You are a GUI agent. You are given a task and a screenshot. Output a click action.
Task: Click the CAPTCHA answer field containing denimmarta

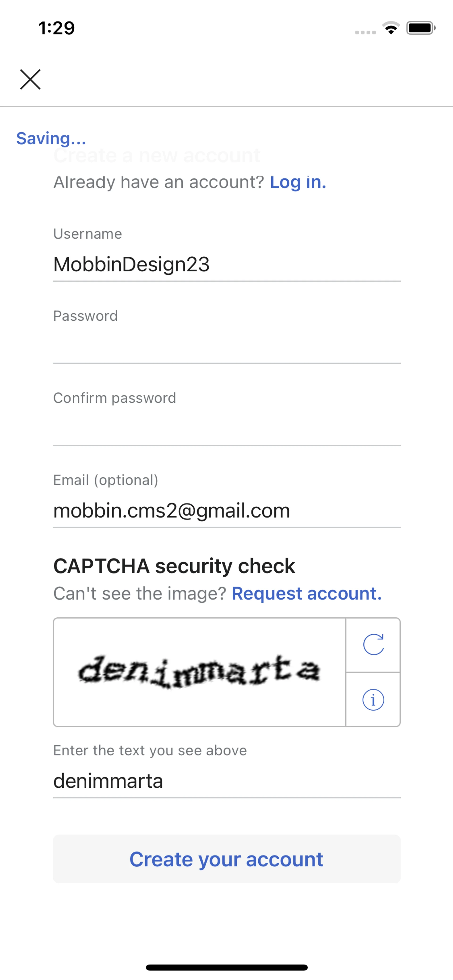(226, 781)
